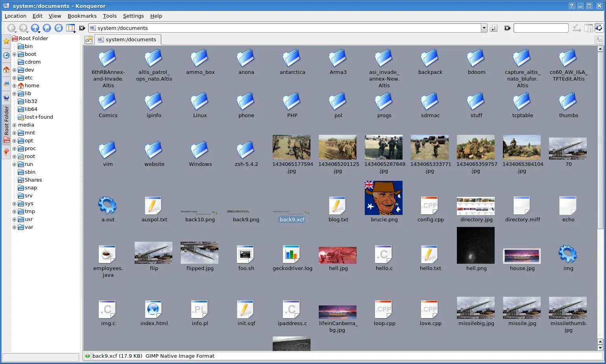Click the empty filter input field

(x=541, y=28)
